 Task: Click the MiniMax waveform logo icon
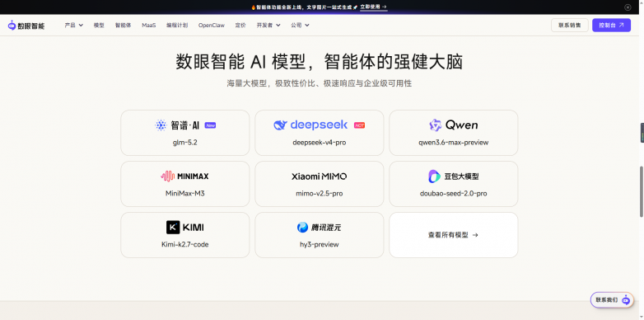[x=167, y=176]
